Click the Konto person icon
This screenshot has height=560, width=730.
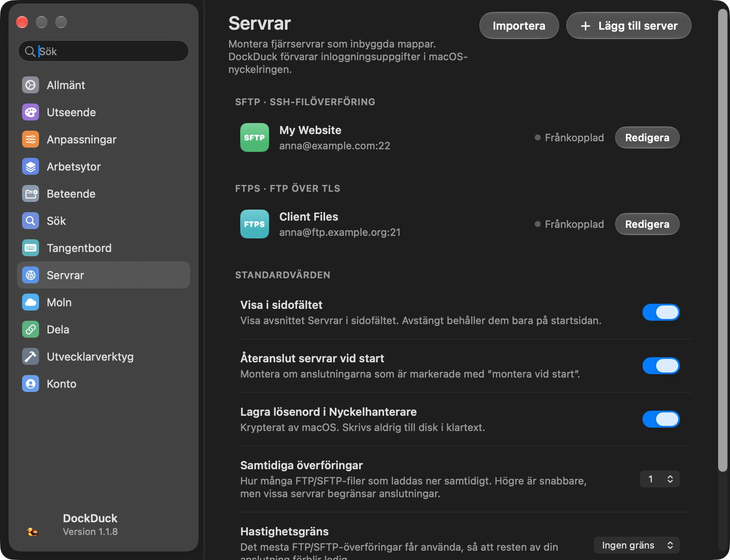(x=31, y=384)
